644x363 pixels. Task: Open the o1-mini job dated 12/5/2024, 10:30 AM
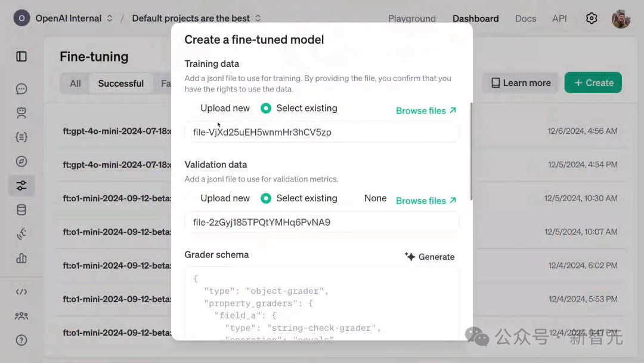coord(340,198)
